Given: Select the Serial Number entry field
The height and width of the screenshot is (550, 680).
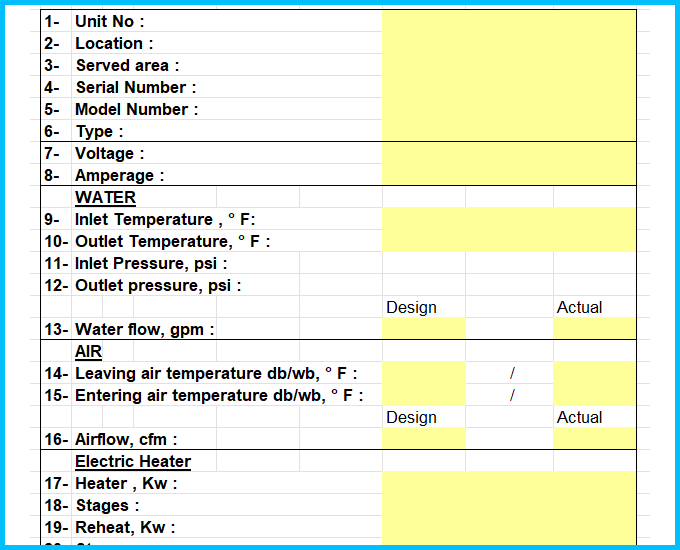Looking at the screenshot, I should (x=508, y=87).
